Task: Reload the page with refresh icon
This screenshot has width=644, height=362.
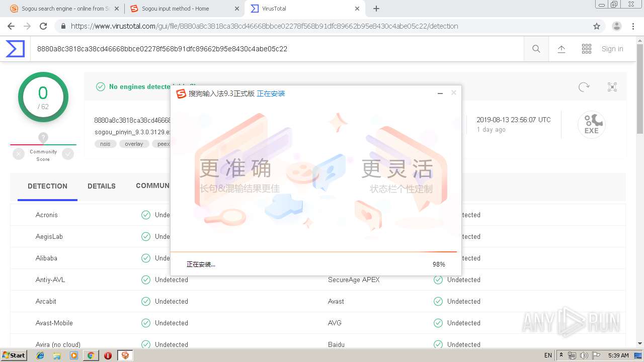Action: point(43,26)
